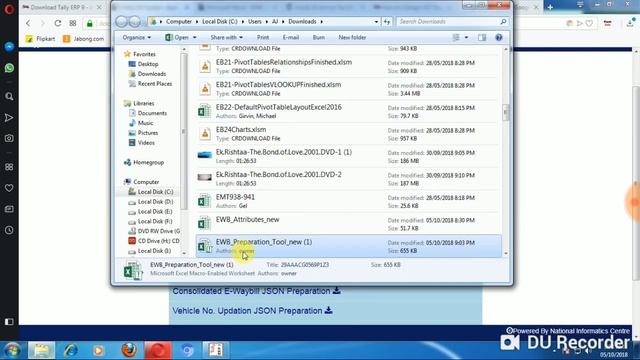Image resolution: width=640 pixels, height=360 pixels.
Task: Reload the page in the Opera browser
Action: pos(58,23)
